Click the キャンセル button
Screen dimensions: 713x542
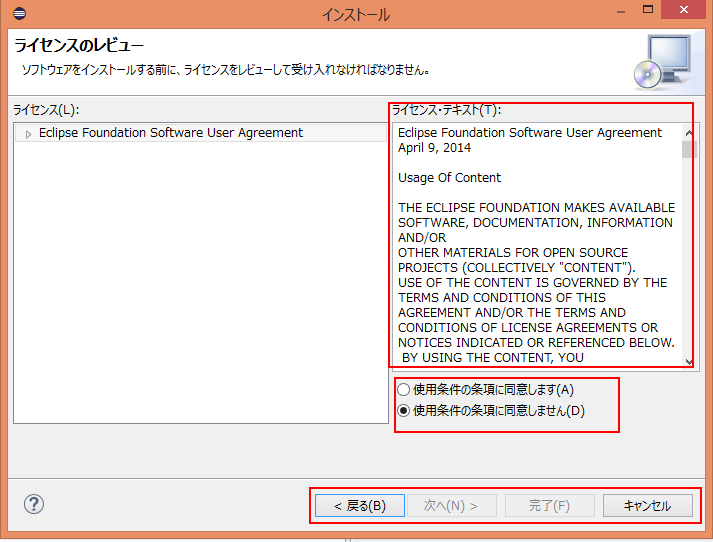[648, 506]
